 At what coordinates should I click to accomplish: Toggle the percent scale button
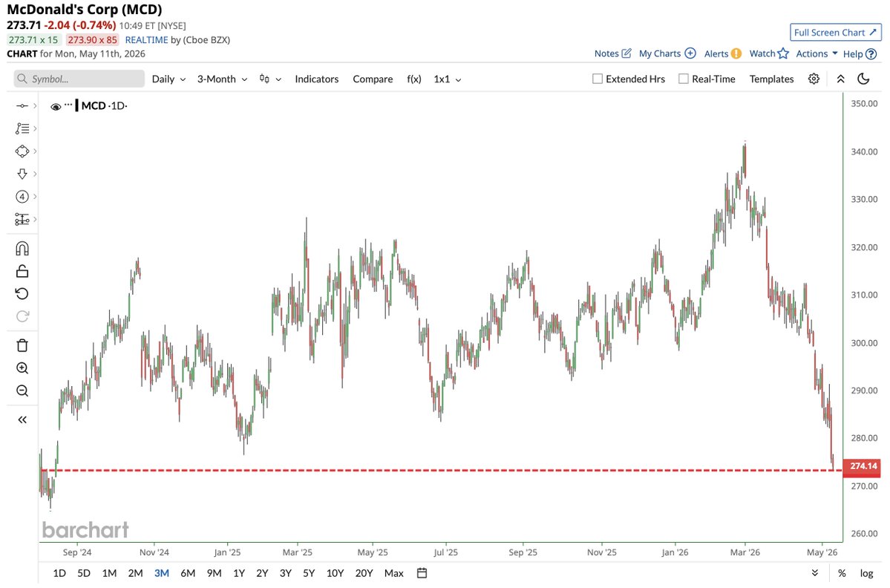click(x=842, y=573)
